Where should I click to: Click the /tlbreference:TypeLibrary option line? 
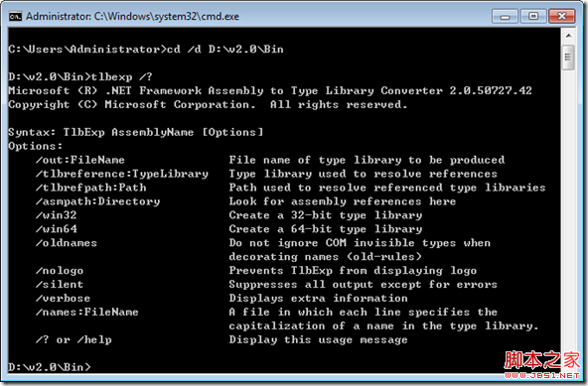tap(122, 174)
